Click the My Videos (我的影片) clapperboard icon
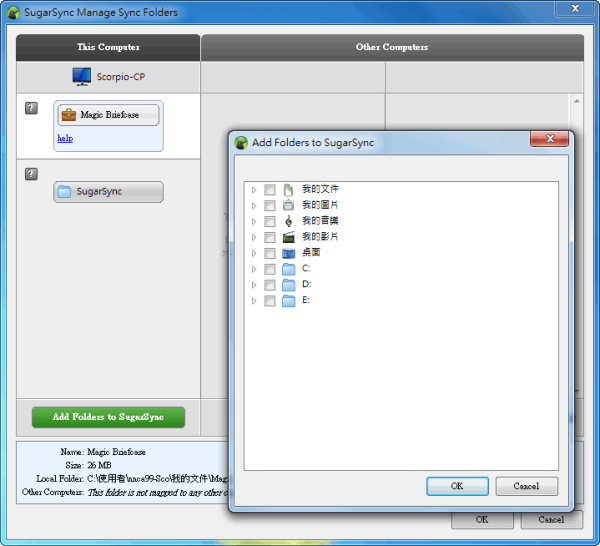The height and width of the screenshot is (546, 600). tap(289, 237)
